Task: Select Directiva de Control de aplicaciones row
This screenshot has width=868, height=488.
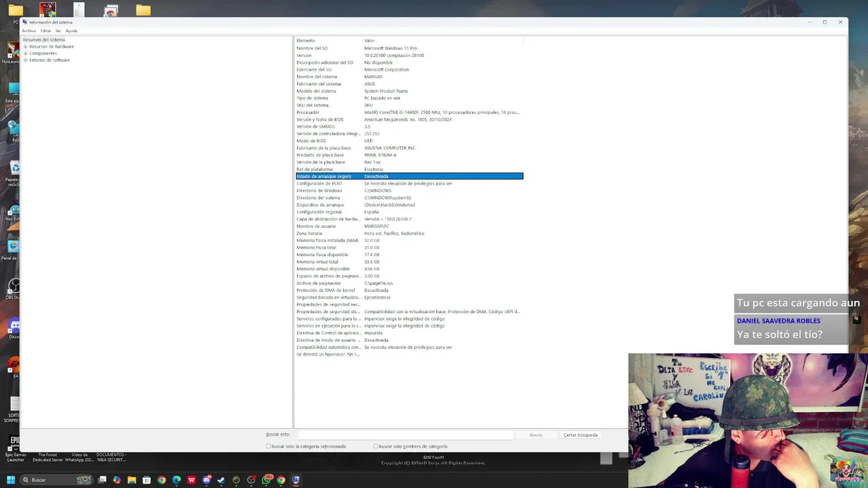Action: pos(410,333)
